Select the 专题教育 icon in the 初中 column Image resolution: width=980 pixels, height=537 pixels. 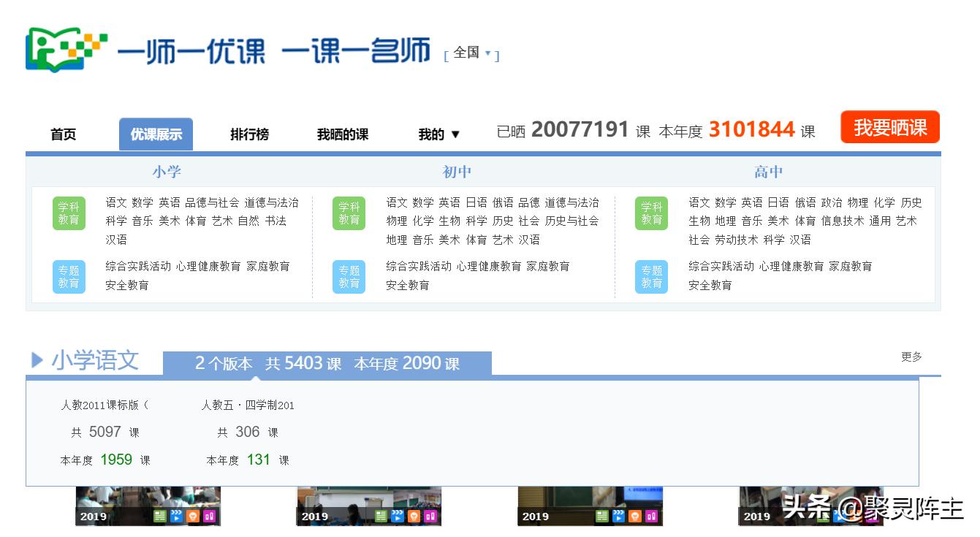tap(349, 275)
